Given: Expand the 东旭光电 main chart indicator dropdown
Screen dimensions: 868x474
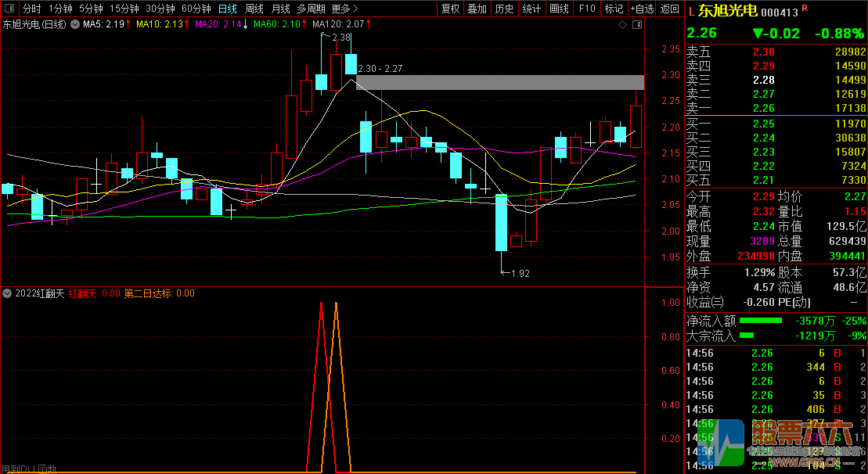Looking at the screenshot, I should (74, 25).
